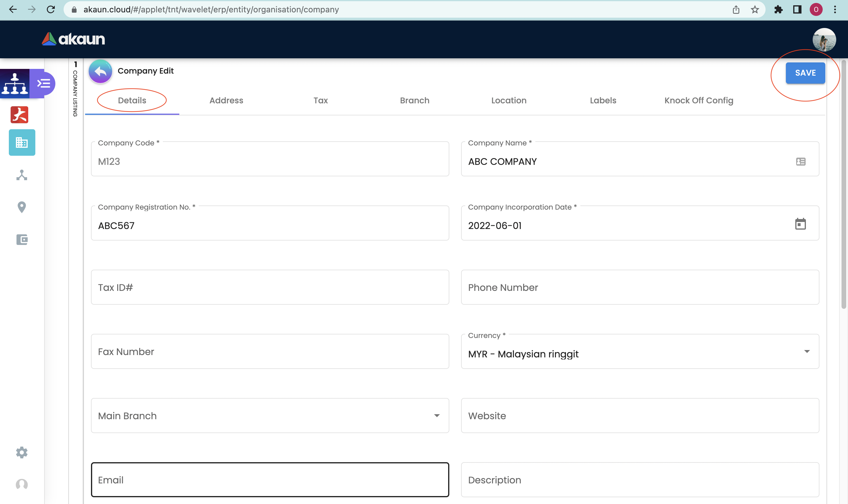Open the branch structure sidebar icon

(x=22, y=175)
